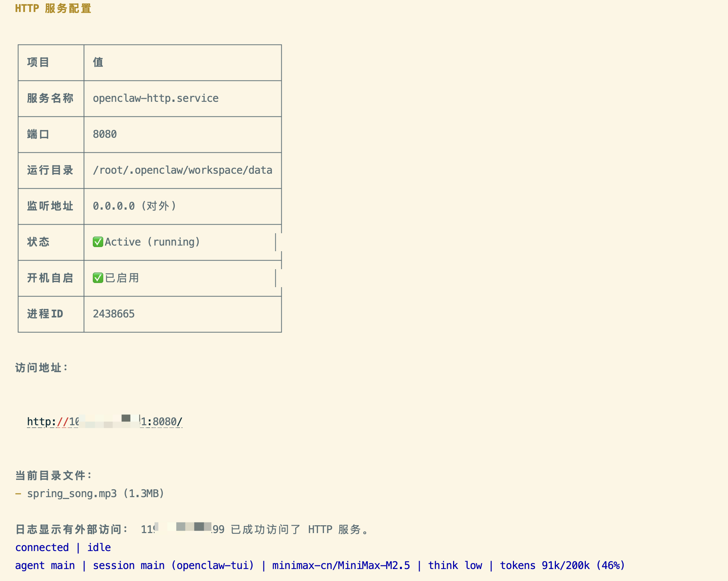This screenshot has width=728, height=581.
Task: Click the openclaw-http.service value cell
Action: point(155,98)
